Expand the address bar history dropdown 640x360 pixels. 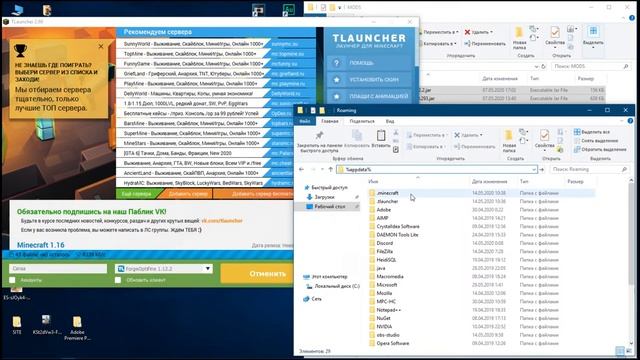(x=533, y=169)
